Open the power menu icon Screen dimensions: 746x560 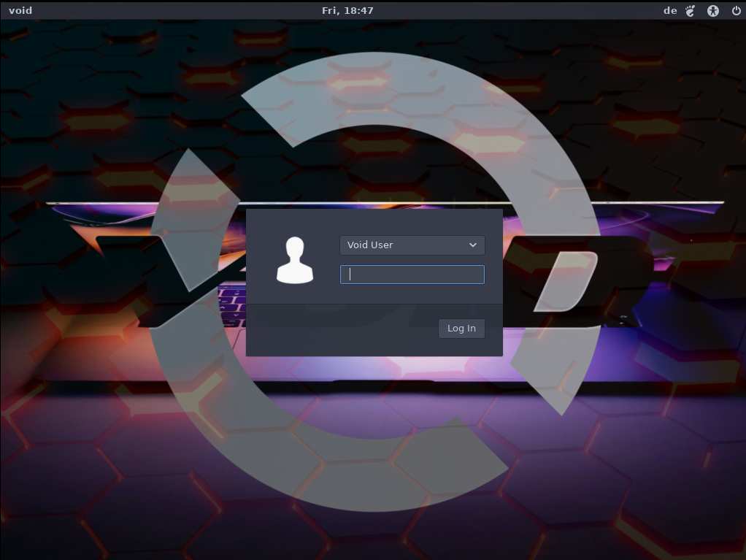pyautogui.click(x=736, y=10)
